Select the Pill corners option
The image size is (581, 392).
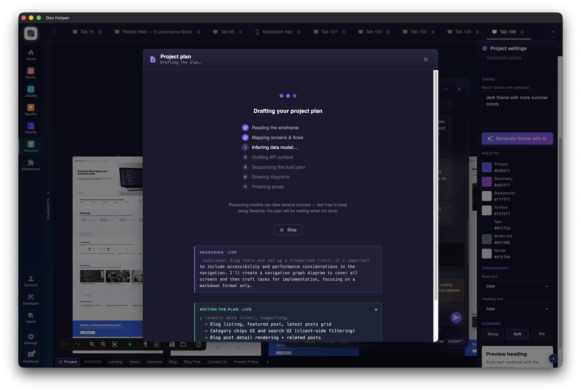542,334
